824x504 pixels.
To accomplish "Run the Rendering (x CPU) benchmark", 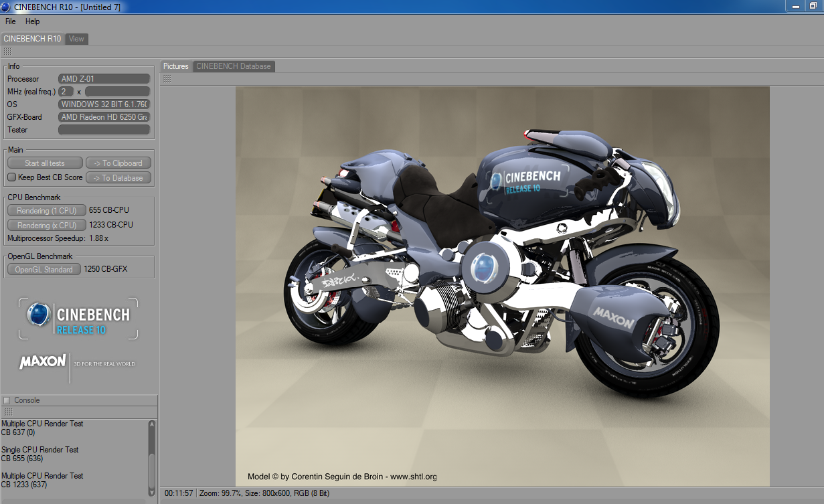I will (x=47, y=225).
